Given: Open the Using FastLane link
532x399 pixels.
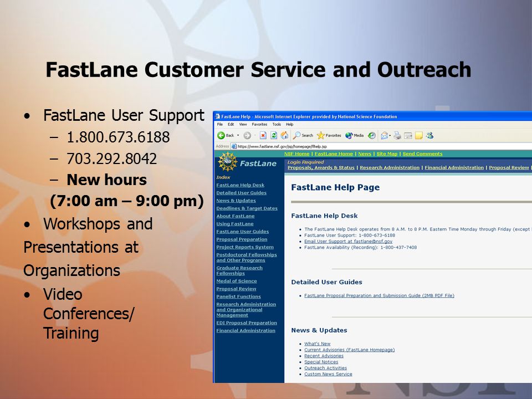Looking at the screenshot, I should 235,224.
